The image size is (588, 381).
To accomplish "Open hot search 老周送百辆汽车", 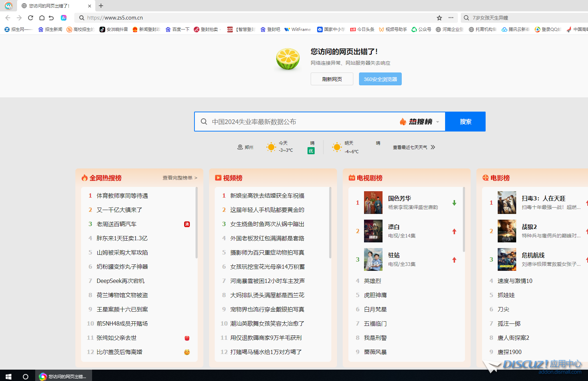I will click(117, 224).
